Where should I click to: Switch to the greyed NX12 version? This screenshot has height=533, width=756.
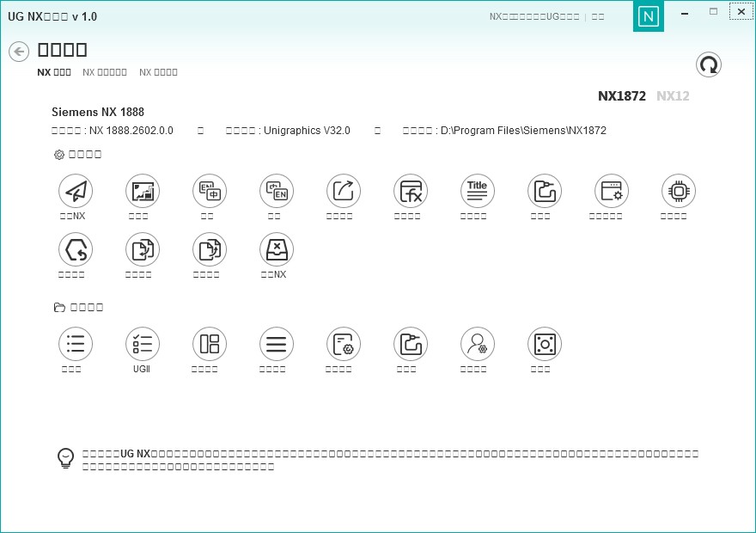coord(673,96)
